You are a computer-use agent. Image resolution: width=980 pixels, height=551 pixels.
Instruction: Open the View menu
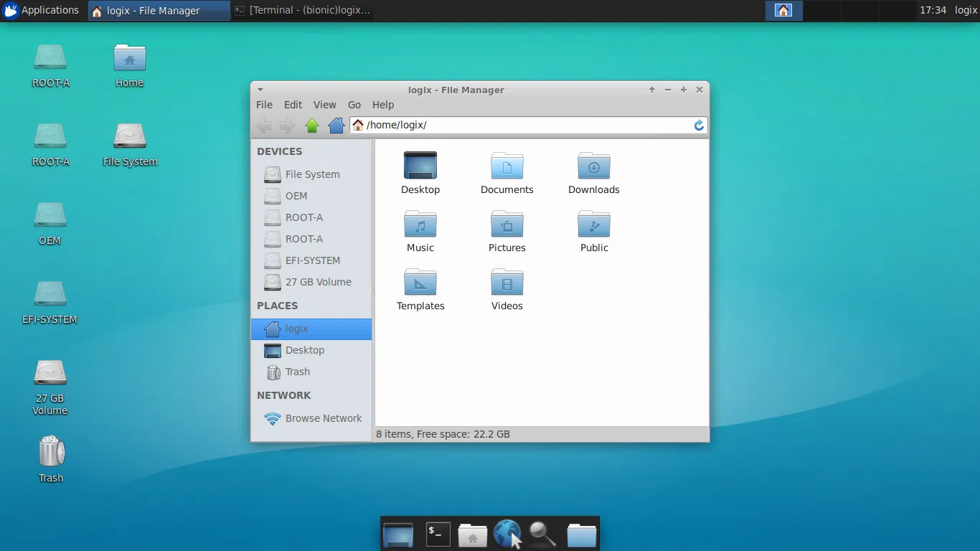coord(324,105)
